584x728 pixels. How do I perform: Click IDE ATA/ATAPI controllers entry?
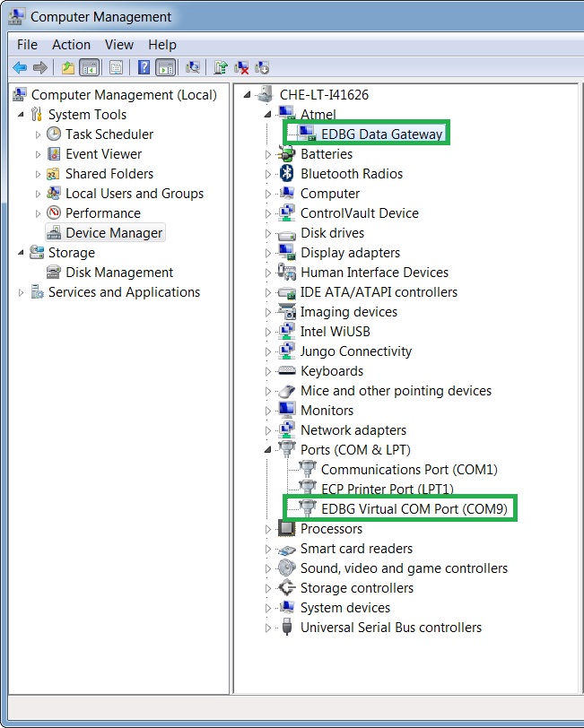pyautogui.click(x=379, y=292)
